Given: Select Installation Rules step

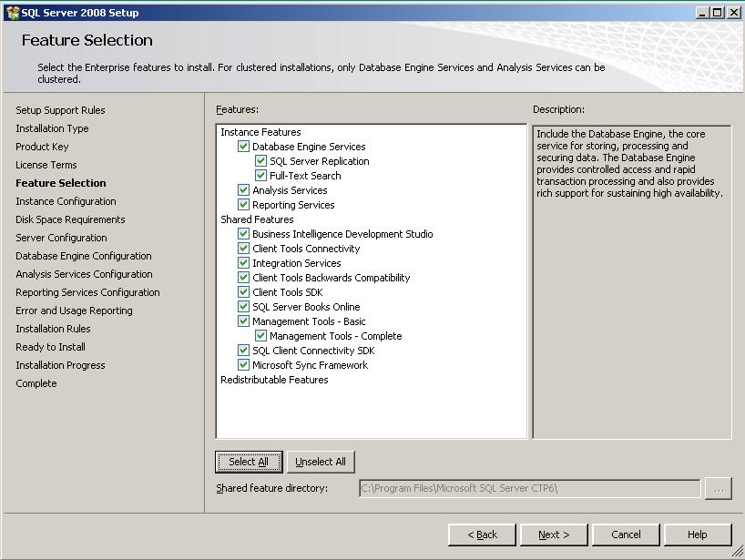Looking at the screenshot, I should [53, 329].
